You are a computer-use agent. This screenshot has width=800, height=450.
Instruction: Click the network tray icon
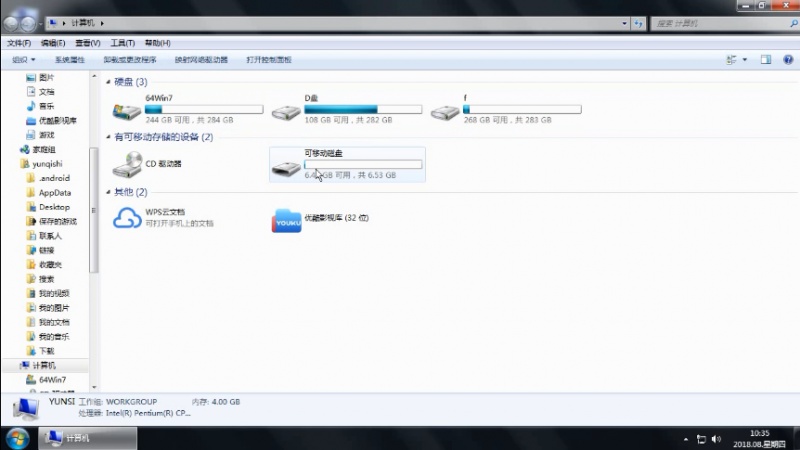point(701,439)
